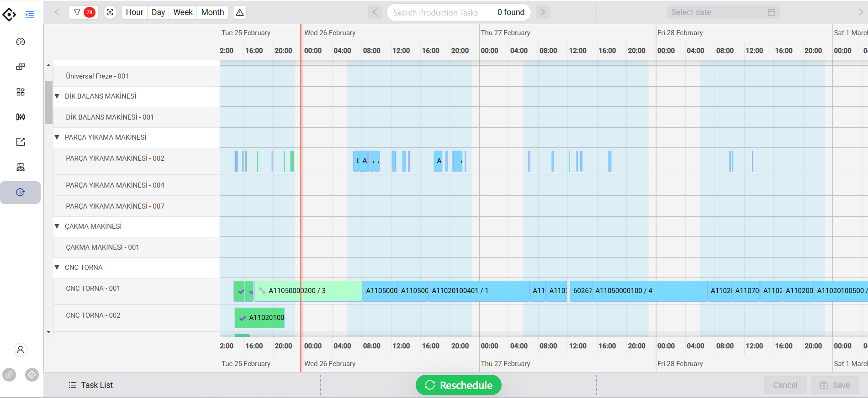868x398 pixels.
Task: Click the A11020100401 / 1 task bar
Action: point(479,291)
